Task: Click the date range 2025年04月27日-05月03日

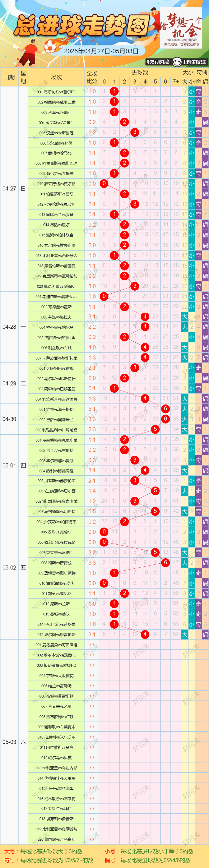Action: pos(101,51)
